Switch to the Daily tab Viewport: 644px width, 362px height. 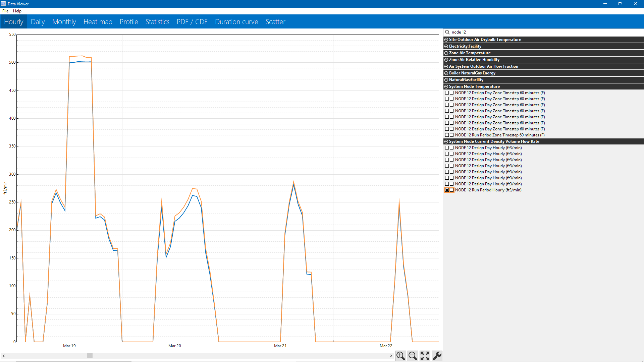point(38,22)
